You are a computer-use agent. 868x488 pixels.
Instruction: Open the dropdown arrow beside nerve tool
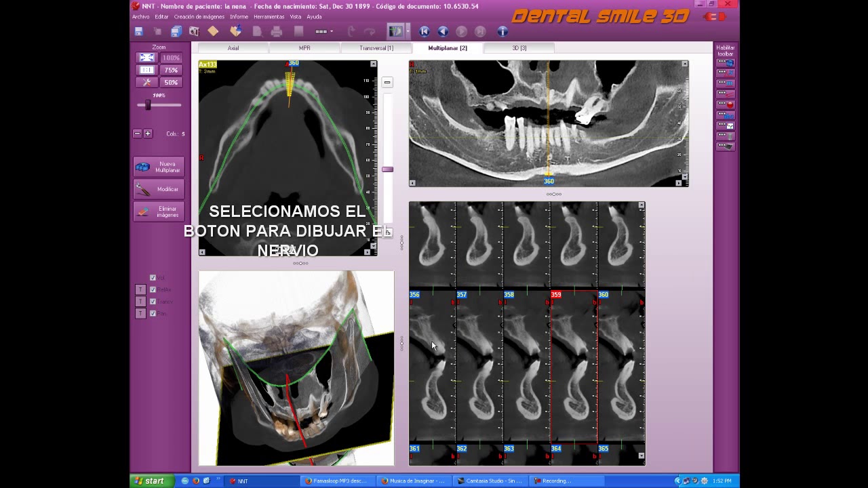click(x=408, y=31)
